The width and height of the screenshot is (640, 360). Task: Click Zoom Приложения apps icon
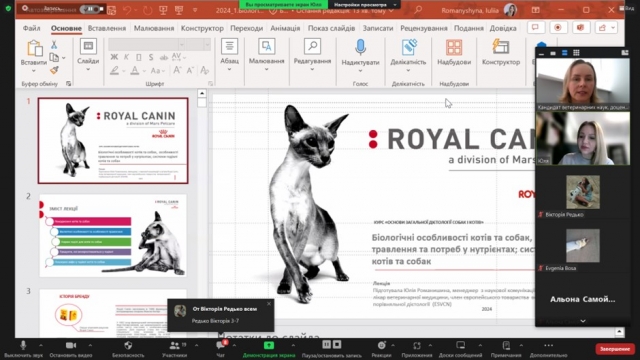pos(416,346)
